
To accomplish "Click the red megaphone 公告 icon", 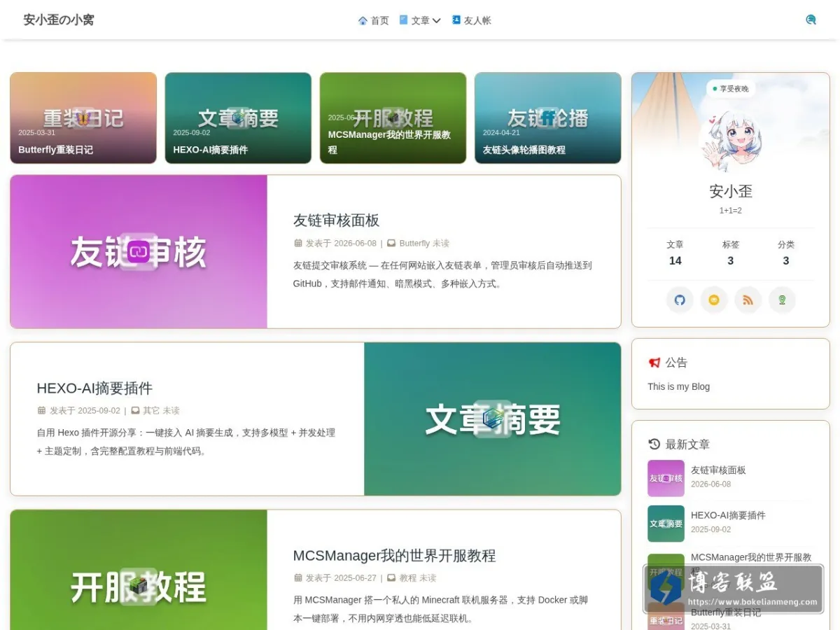I will tap(654, 363).
